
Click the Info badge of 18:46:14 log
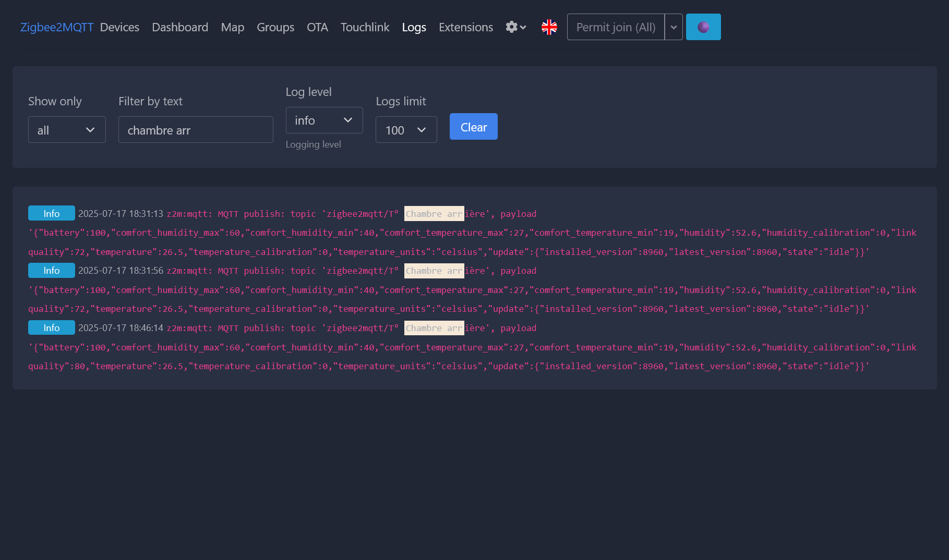(52, 328)
